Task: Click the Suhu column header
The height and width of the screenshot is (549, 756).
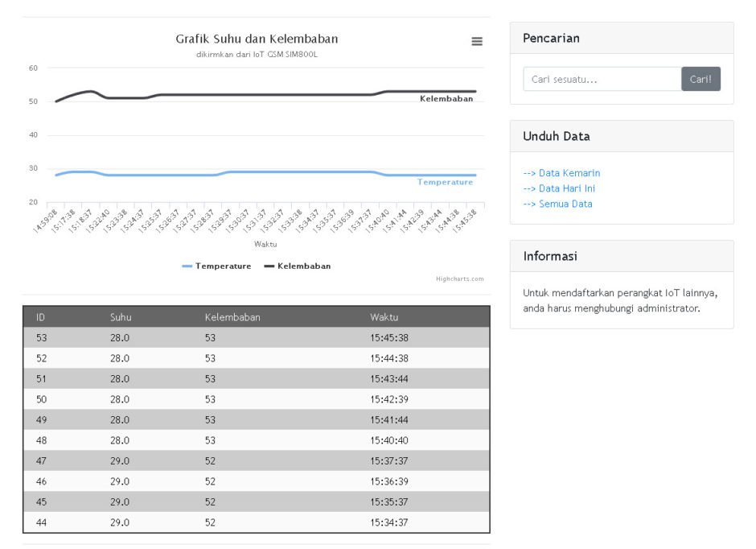Action: (121, 317)
